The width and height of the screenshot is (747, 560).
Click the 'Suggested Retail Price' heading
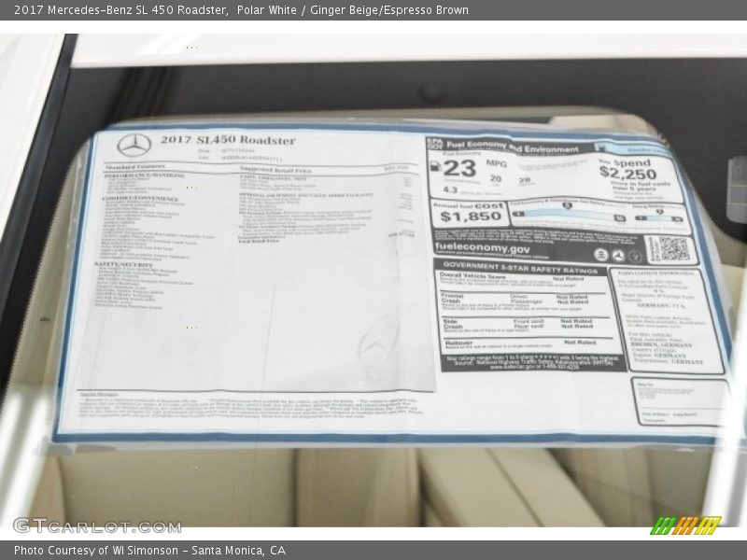click(x=275, y=170)
